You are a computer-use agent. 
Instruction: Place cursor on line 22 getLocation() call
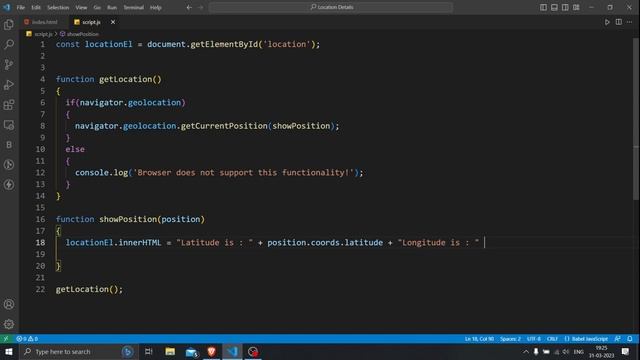coord(89,289)
